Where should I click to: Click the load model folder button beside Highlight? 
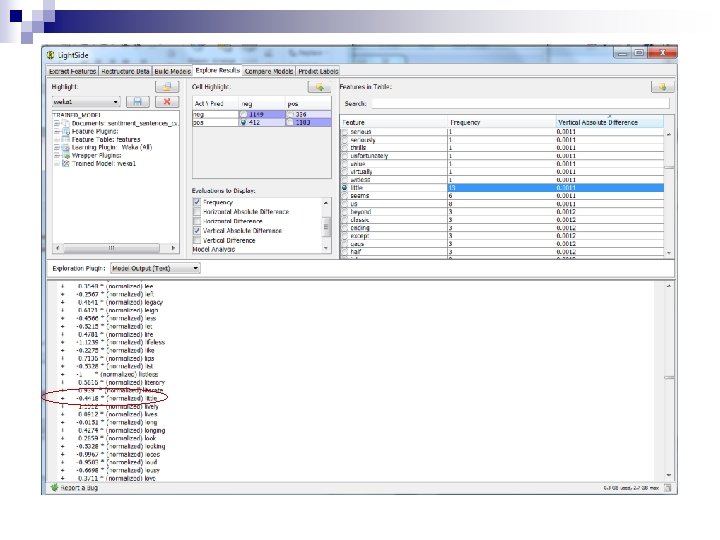click(167, 86)
